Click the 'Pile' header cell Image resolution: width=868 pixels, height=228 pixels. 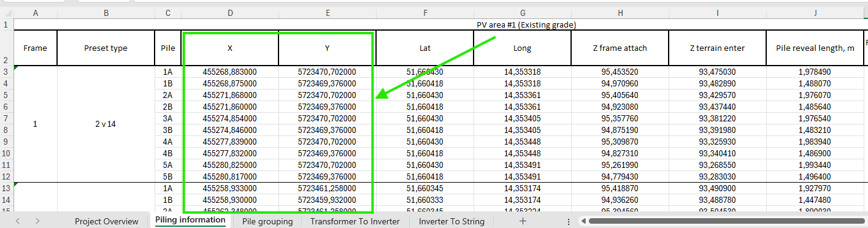pyautogui.click(x=168, y=48)
